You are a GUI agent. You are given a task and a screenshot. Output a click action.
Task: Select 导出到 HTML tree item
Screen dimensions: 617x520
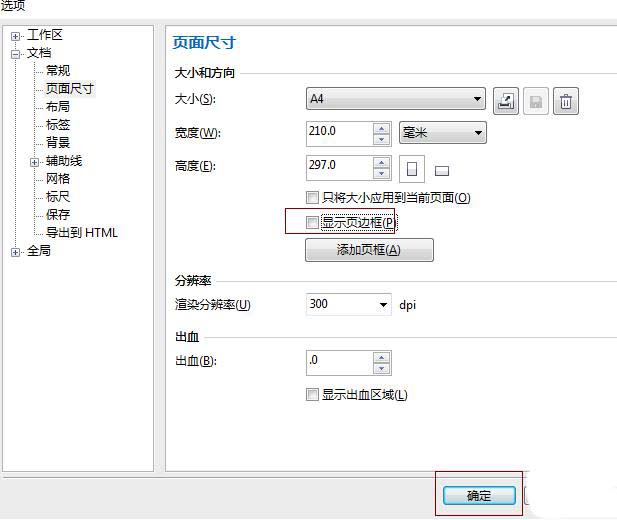(82, 233)
